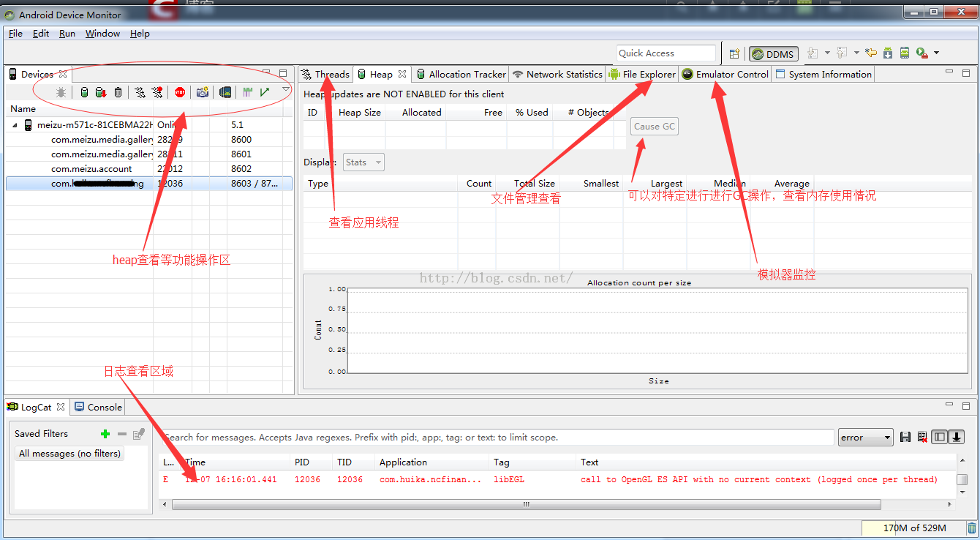Viewport: 980px width, 540px height.
Task: Save the log using the floppy icon
Action: pyautogui.click(x=905, y=437)
